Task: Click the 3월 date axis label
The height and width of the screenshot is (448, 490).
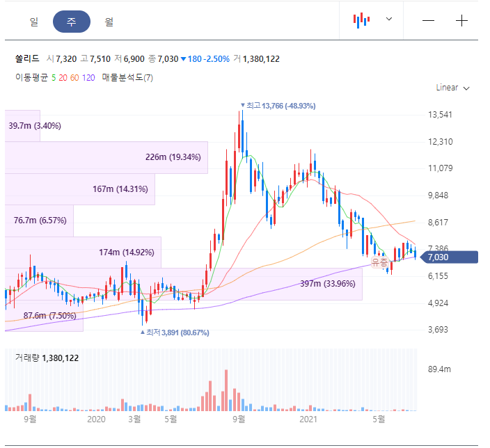Action: click(x=135, y=419)
